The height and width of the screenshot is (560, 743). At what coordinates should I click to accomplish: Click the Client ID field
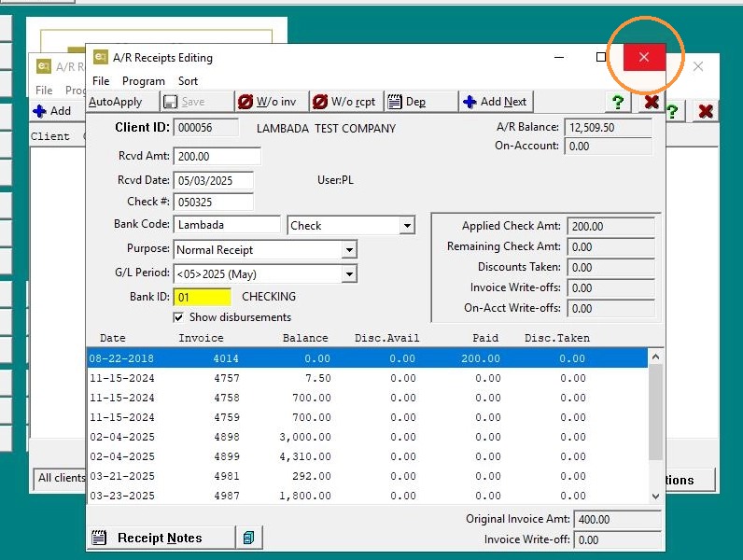coord(206,128)
